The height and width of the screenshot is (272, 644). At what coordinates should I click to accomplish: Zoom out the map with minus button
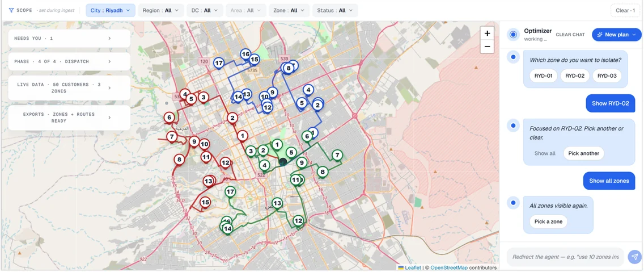pyautogui.click(x=487, y=47)
